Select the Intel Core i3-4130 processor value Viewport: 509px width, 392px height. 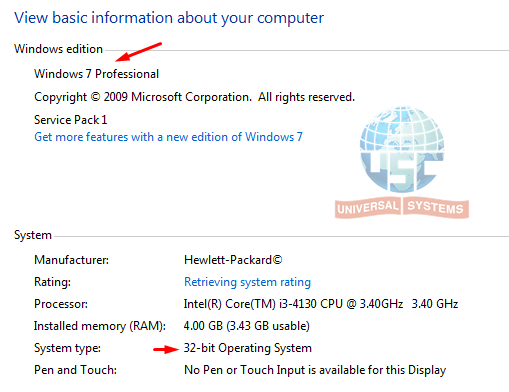(x=321, y=304)
